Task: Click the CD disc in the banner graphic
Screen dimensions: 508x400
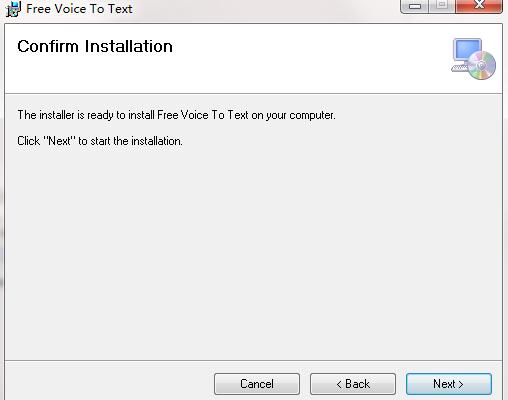Action: click(482, 65)
